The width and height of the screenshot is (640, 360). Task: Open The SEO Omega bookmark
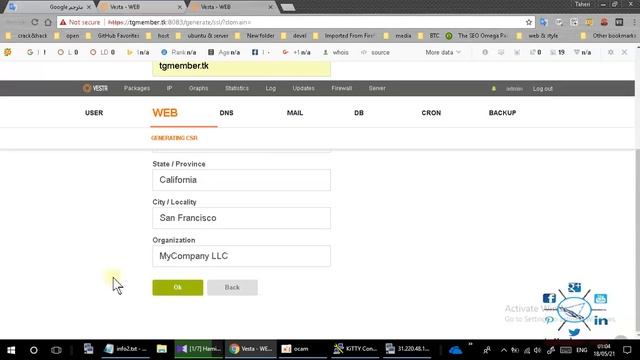click(476, 36)
